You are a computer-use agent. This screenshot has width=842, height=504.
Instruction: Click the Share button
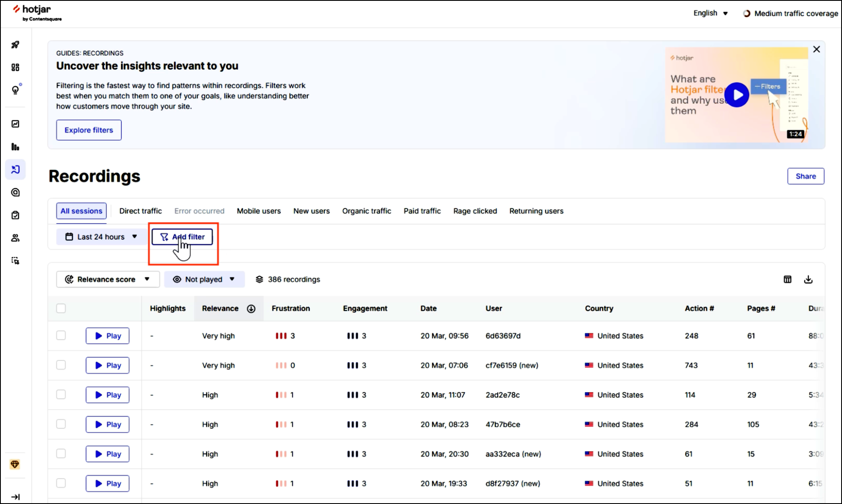point(805,176)
